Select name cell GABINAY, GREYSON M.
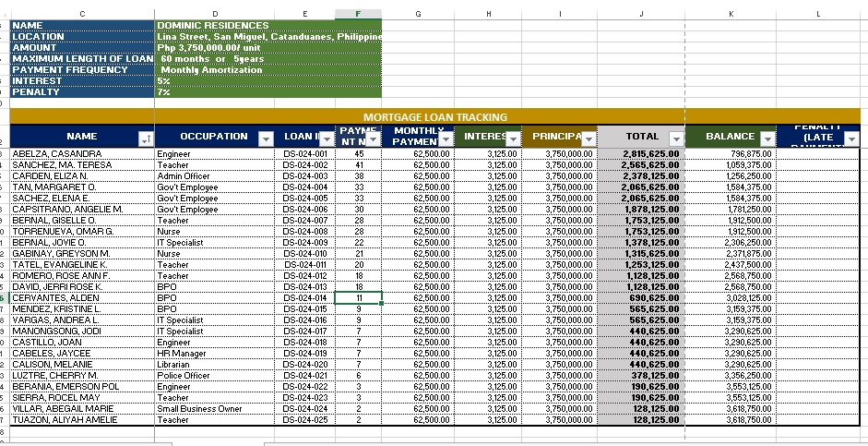 click(82, 254)
